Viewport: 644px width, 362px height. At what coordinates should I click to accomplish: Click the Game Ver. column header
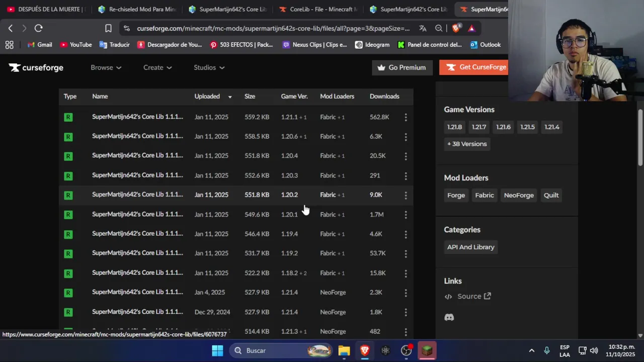(294, 97)
